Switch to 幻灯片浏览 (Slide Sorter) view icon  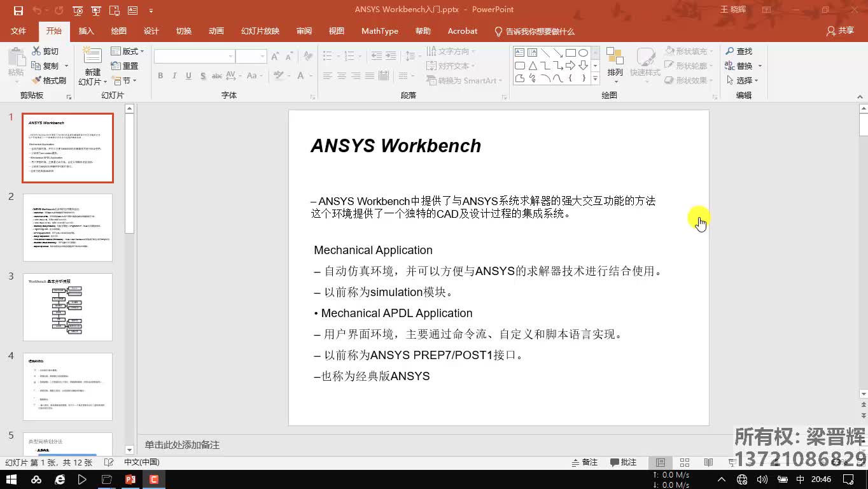[x=684, y=462]
